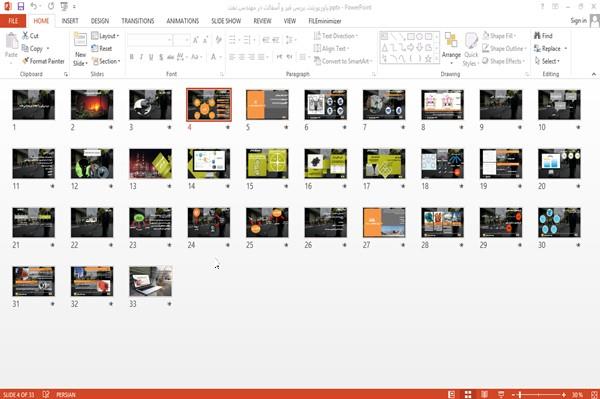Switch to Normal view in status bar
Image resolution: width=600 pixels, height=399 pixels.
(452, 394)
